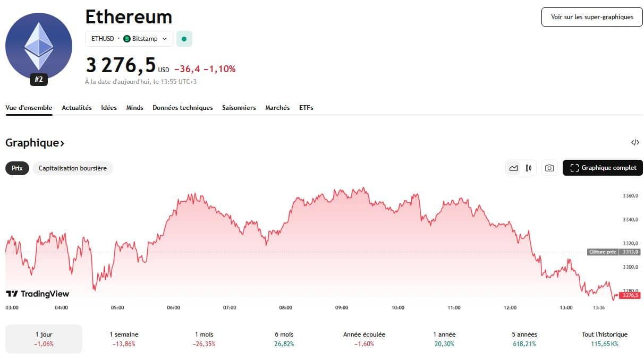Switch to candlestick chart style icon

tap(528, 168)
